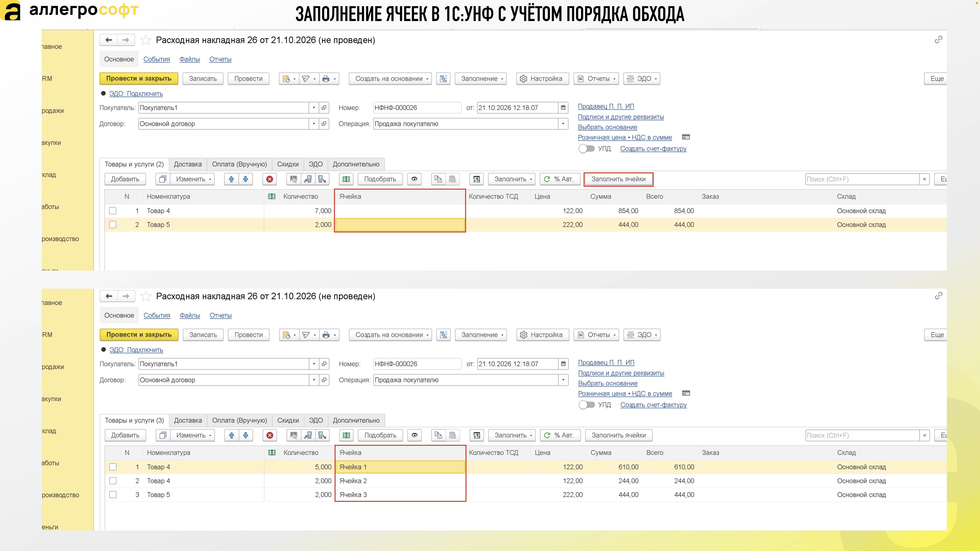Move row down arrow in the lower table toolbar
980x551 pixels.
coord(246,435)
